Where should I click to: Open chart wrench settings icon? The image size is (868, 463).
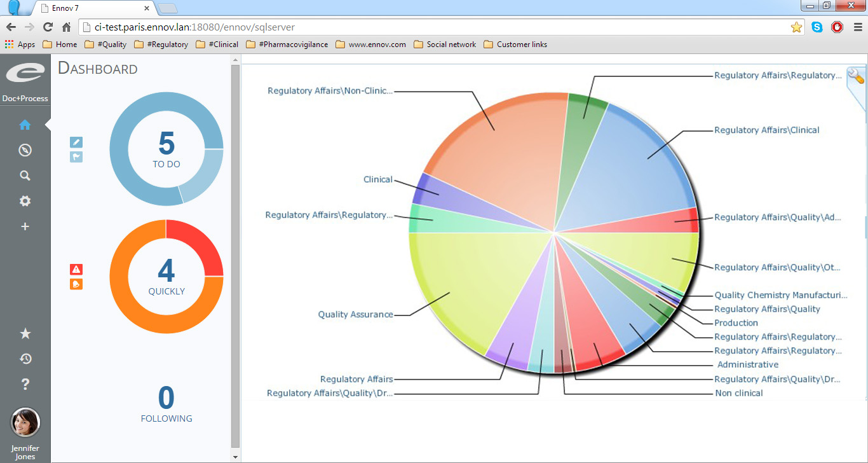855,77
